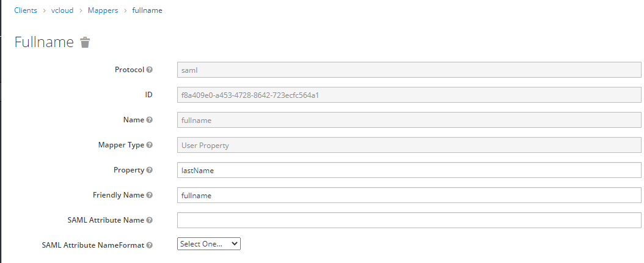Click the disabled Name field
This screenshot has width=644, height=263.
409,120
